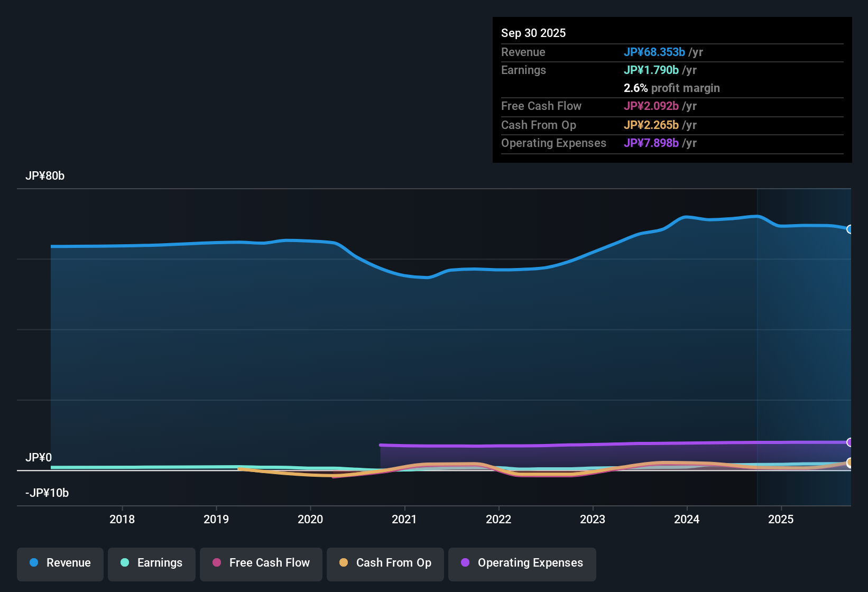The width and height of the screenshot is (868, 592).
Task: Select the Free Cash Flow legend dot icon
Action: pos(216,563)
